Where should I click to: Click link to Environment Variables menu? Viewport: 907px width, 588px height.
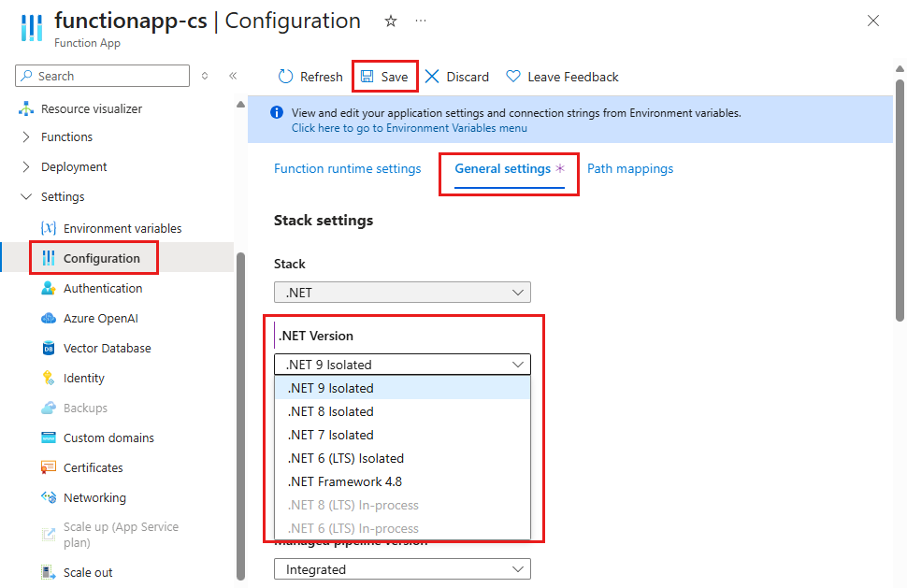pyautogui.click(x=409, y=128)
